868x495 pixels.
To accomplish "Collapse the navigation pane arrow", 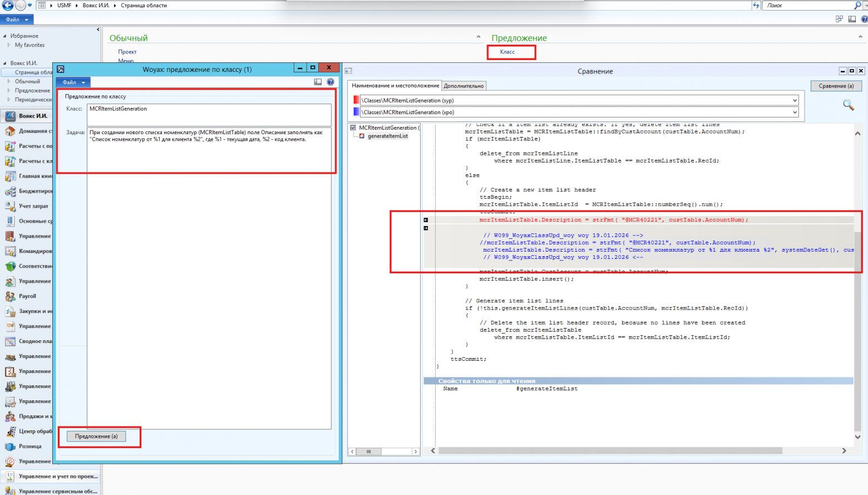I will [x=98, y=30].
